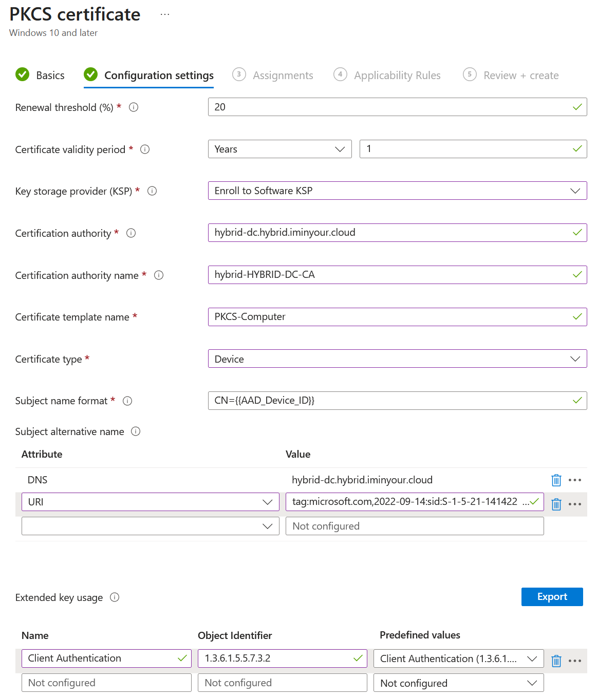Click the Certification authority name info icon

click(x=159, y=275)
